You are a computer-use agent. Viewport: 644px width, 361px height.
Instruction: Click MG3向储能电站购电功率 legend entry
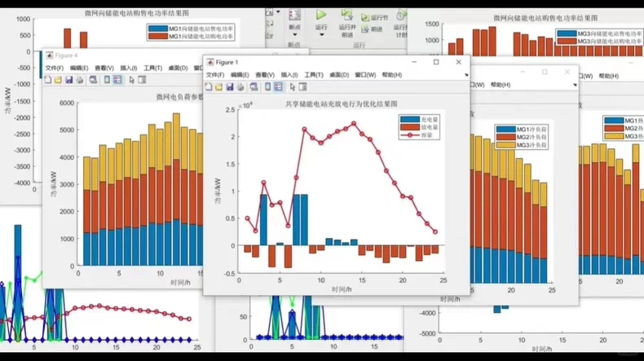click(600, 42)
